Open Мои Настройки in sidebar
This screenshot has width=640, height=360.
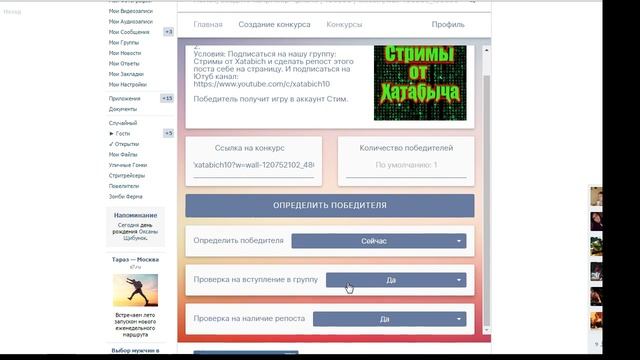coord(127,85)
